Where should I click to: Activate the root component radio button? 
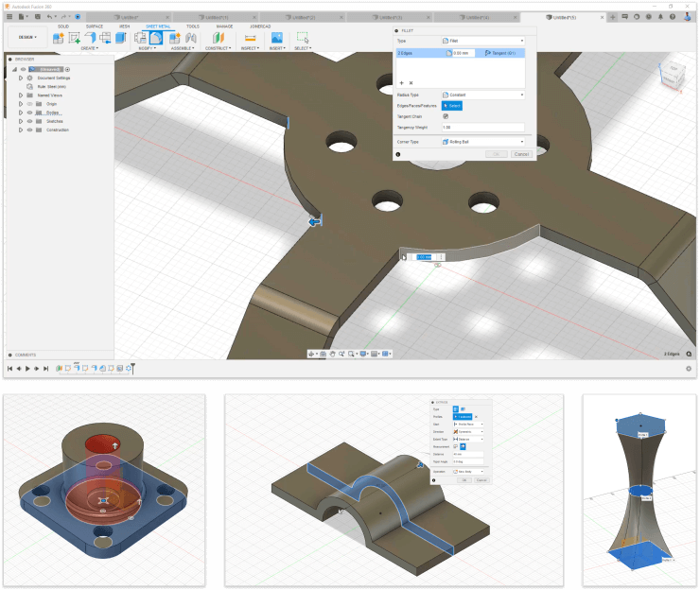pos(68,69)
